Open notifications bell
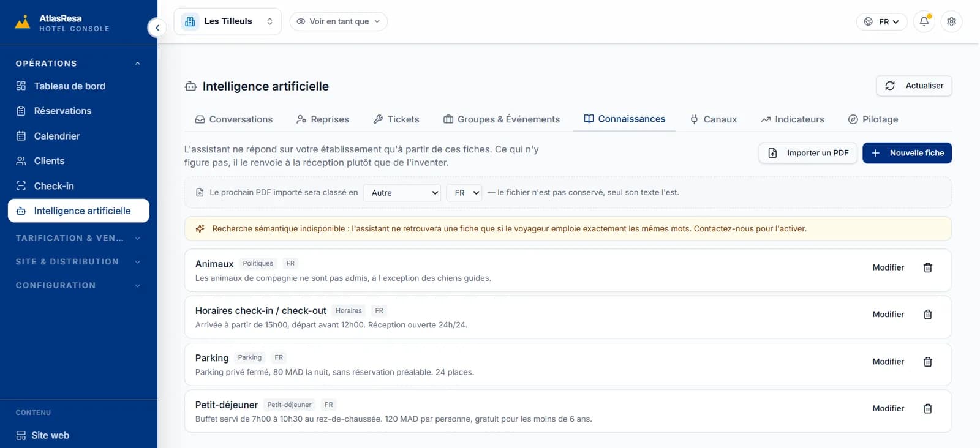Image resolution: width=980 pixels, height=448 pixels. coord(924,21)
